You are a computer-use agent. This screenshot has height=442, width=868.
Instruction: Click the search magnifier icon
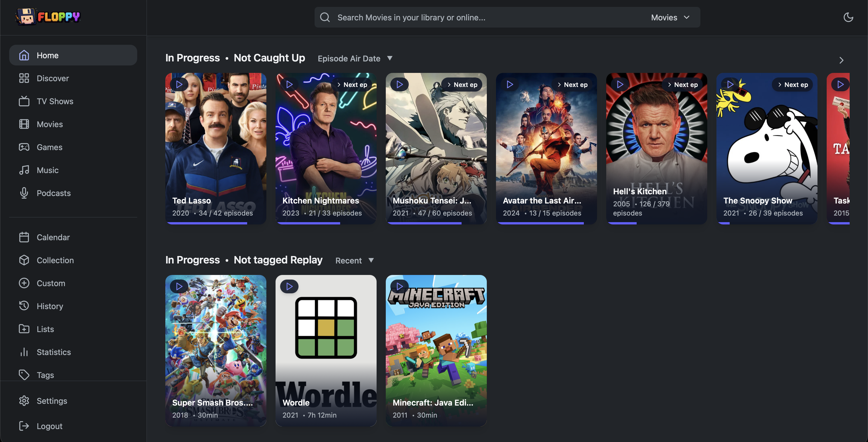pos(325,17)
